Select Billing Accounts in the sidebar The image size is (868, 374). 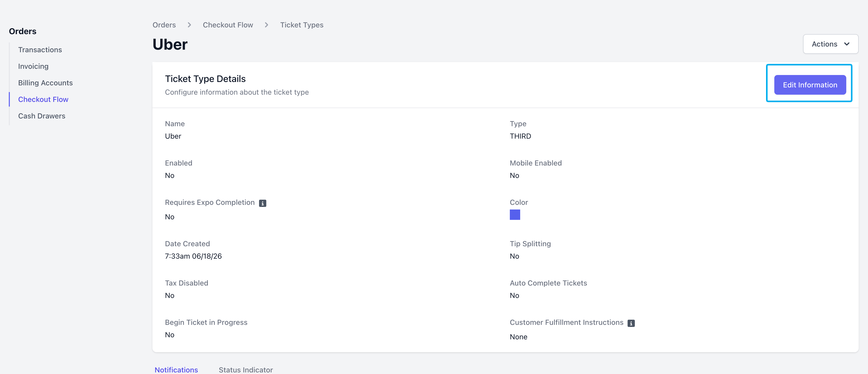(x=46, y=83)
